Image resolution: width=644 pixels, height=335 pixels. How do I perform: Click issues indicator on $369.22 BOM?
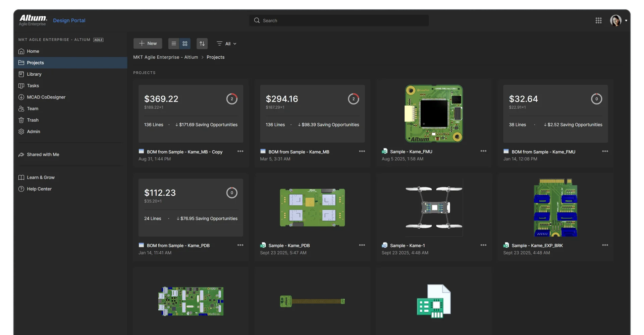coord(232,99)
